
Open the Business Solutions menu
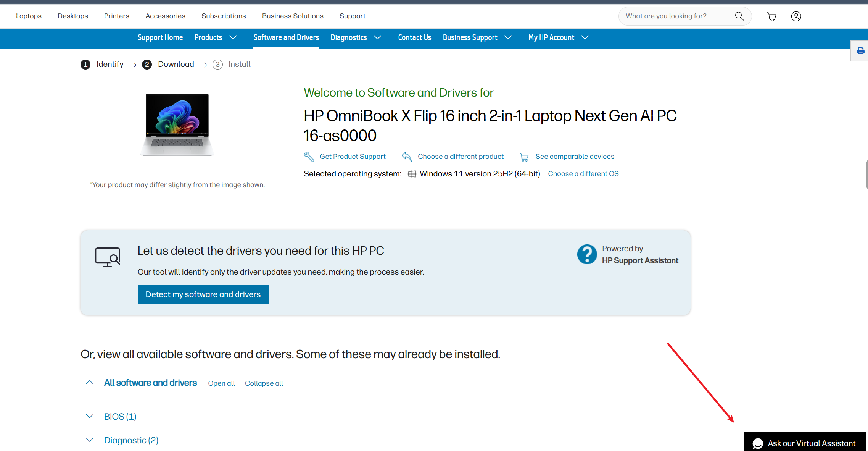pyautogui.click(x=293, y=16)
